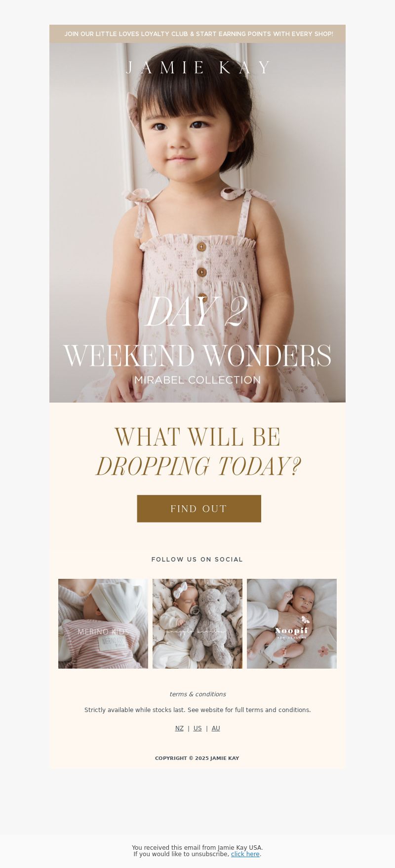Image resolution: width=395 pixels, height=868 pixels.
Task: Open the AU store link
Action: pyautogui.click(x=216, y=728)
